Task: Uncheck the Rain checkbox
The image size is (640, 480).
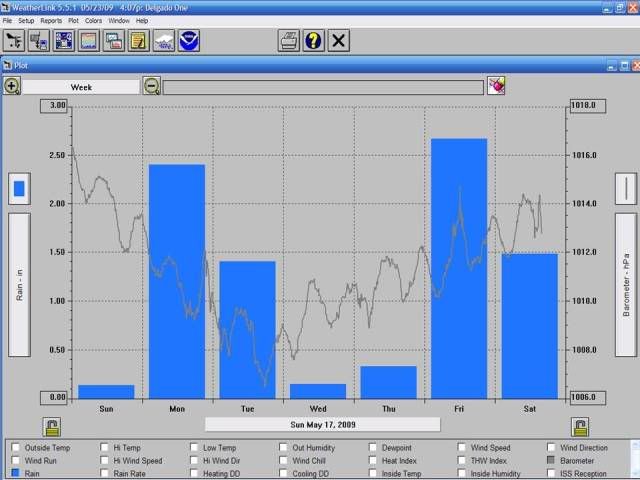Action: pyautogui.click(x=16, y=473)
